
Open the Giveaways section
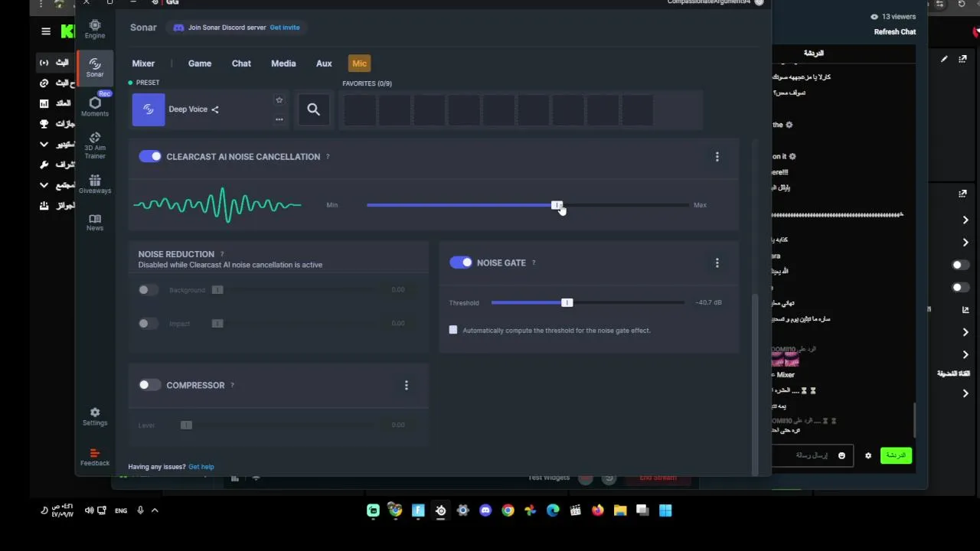[95, 184]
